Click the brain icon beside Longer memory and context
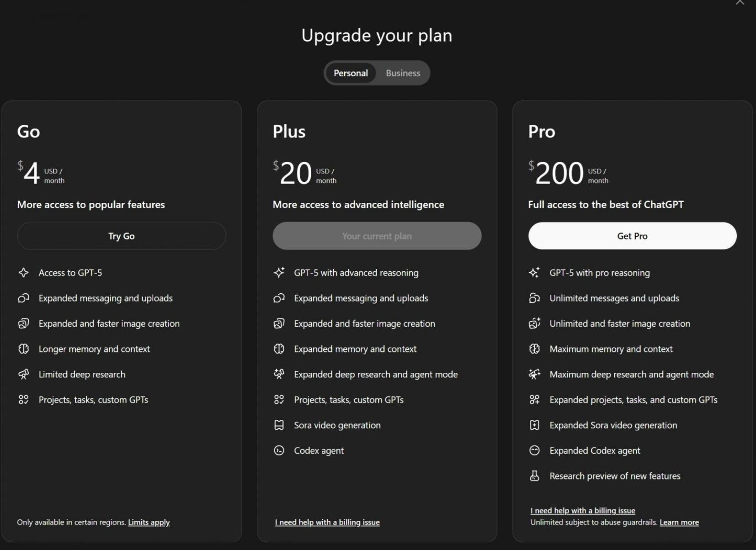 [23, 349]
